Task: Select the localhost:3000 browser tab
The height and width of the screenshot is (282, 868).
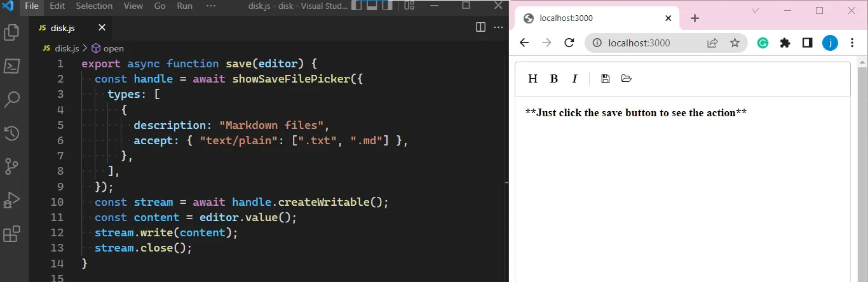Action: tap(597, 18)
